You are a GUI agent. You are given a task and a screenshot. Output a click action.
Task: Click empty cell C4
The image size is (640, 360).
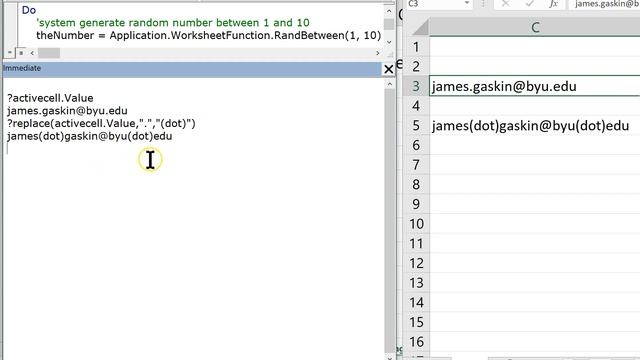[535, 106]
